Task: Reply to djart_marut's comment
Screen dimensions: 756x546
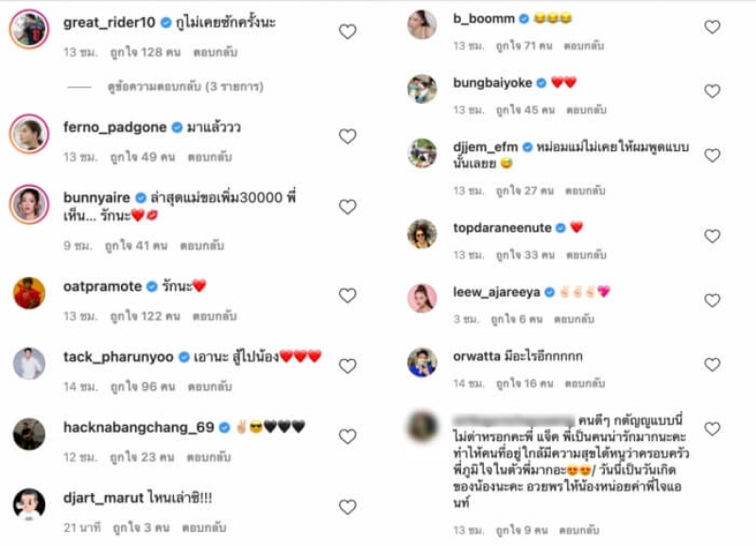Action: (x=204, y=528)
